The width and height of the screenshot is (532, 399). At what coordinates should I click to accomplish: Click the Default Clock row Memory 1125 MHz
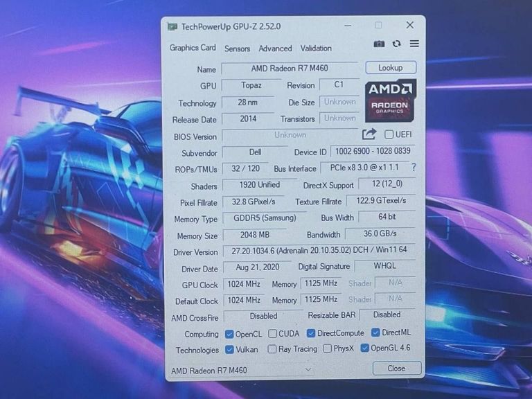point(321,299)
